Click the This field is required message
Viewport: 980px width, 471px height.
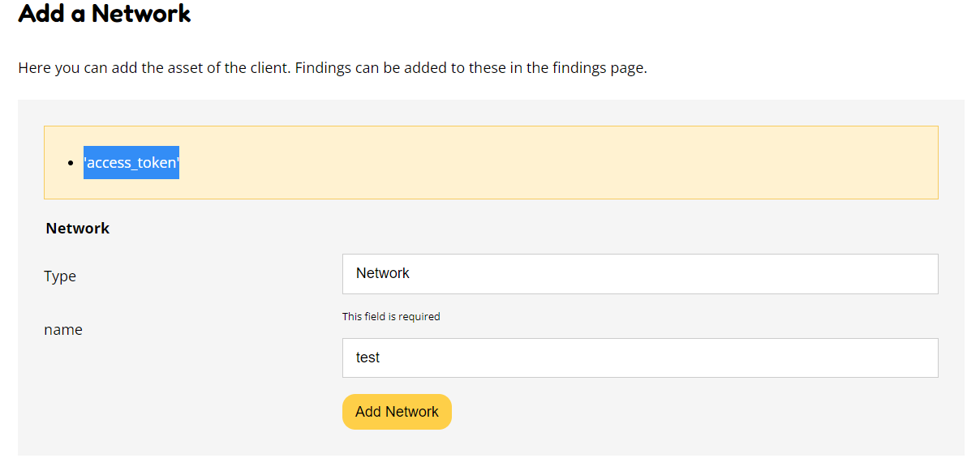point(391,316)
